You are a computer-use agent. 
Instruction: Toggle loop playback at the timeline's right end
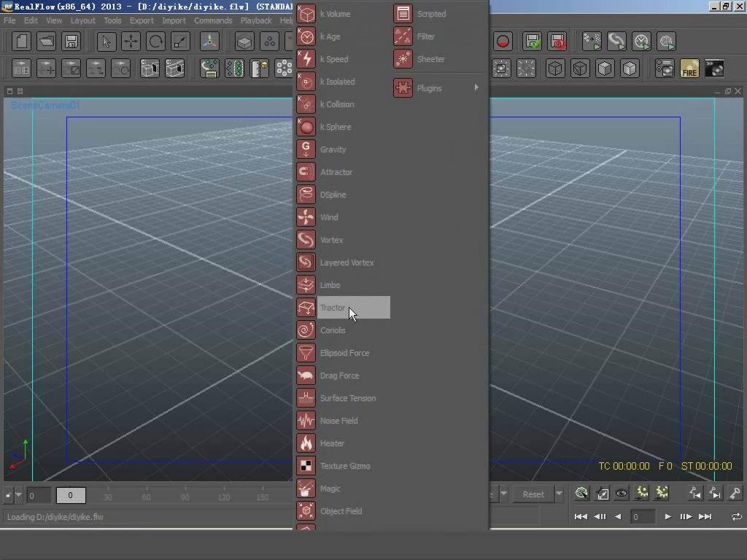[x=736, y=517]
